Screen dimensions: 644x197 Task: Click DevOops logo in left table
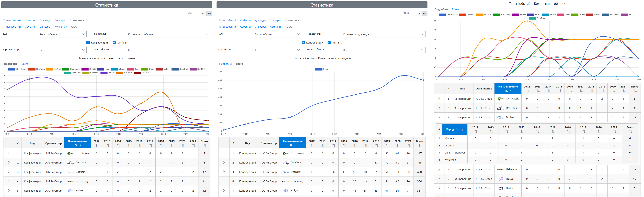click(x=70, y=163)
